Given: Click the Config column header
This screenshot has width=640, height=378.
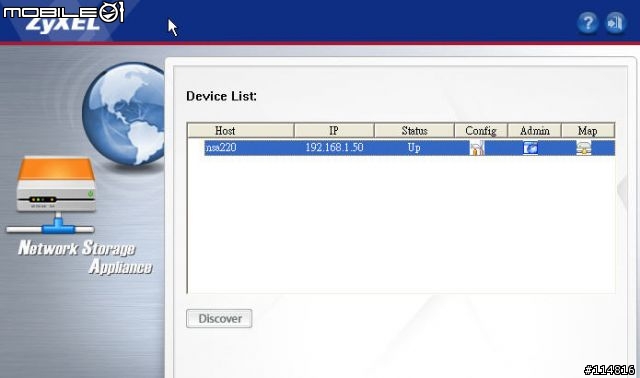Looking at the screenshot, I should point(481,131).
